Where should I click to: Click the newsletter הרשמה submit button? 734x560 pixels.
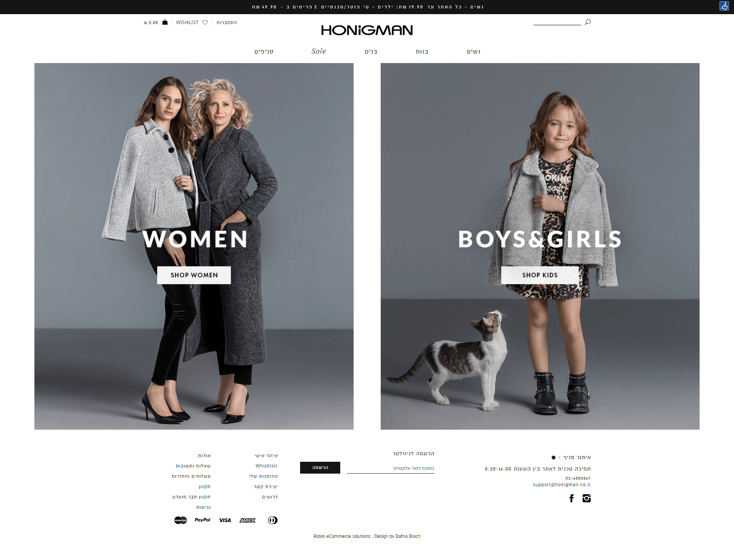pos(320,467)
